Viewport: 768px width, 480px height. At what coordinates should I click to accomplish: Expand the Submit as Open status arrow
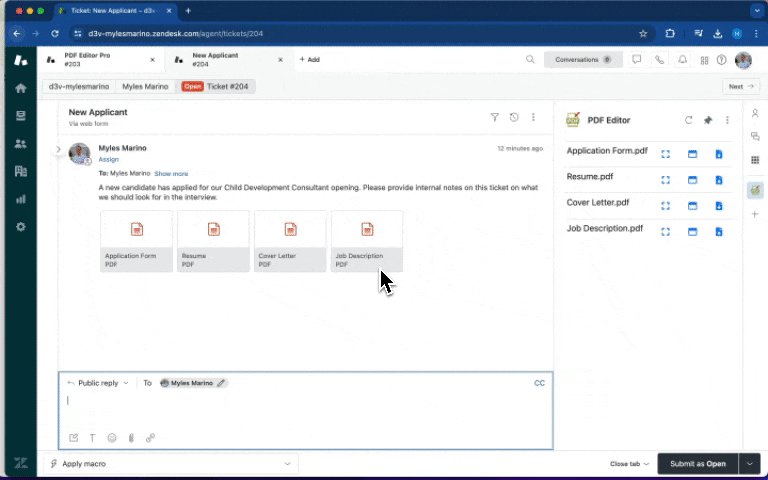pyautogui.click(x=750, y=464)
